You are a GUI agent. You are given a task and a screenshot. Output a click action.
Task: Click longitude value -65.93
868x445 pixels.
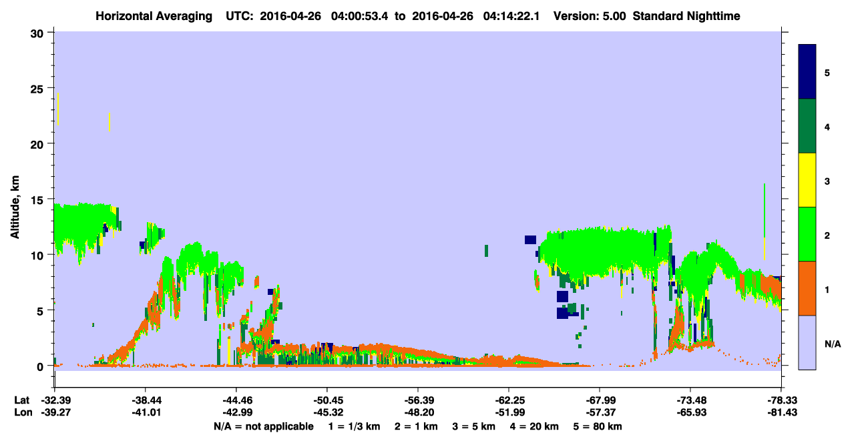690,413
